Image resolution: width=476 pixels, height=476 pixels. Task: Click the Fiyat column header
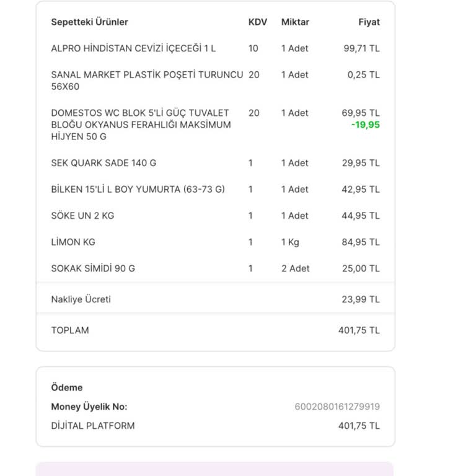click(369, 22)
